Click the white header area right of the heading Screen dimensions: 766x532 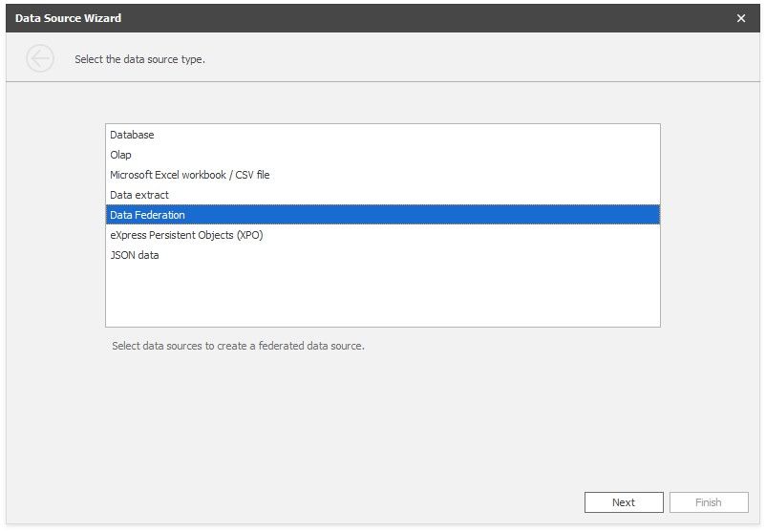click(x=478, y=59)
